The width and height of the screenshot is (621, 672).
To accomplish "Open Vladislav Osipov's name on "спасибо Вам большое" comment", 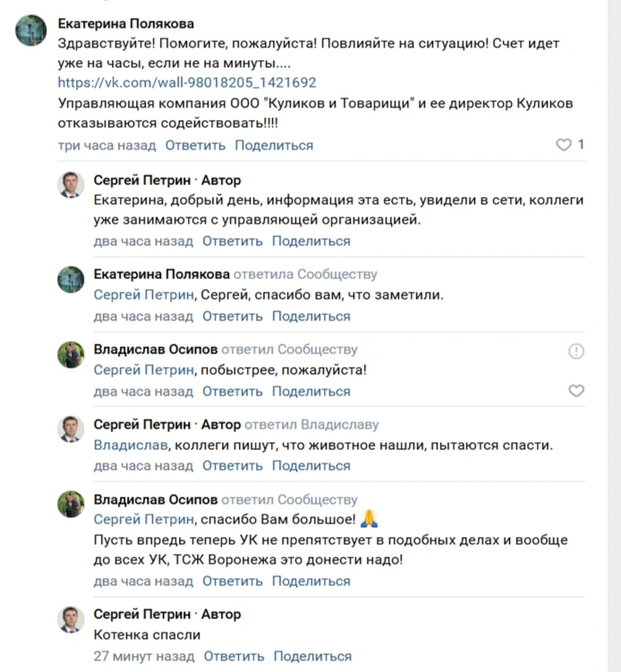I will point(155,499).
